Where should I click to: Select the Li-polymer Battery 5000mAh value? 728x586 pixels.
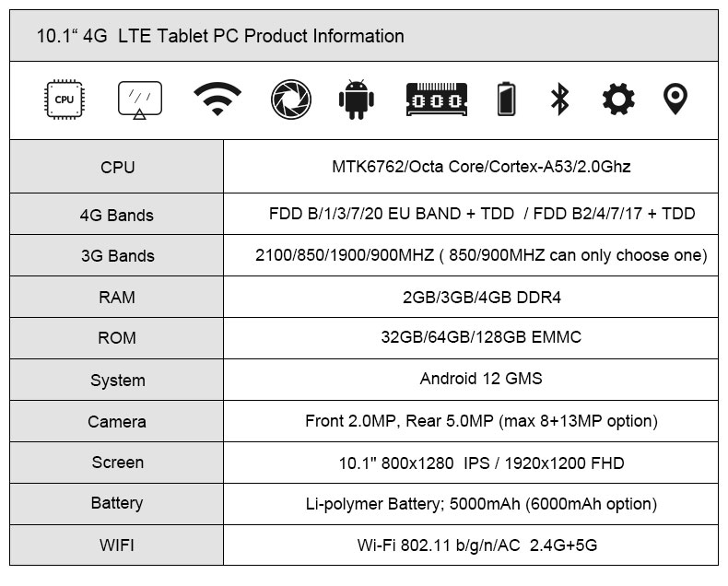pyautogui.click(x=481, y=504)
